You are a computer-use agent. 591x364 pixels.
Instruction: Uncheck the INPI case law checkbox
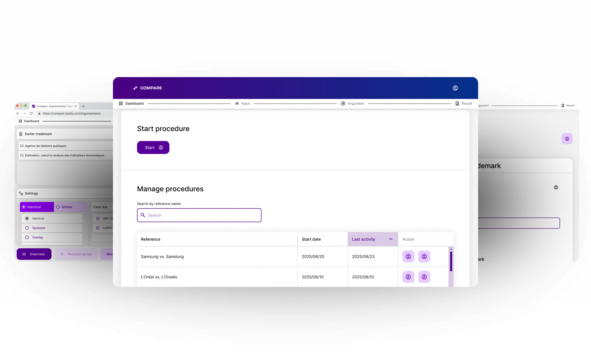98,218
